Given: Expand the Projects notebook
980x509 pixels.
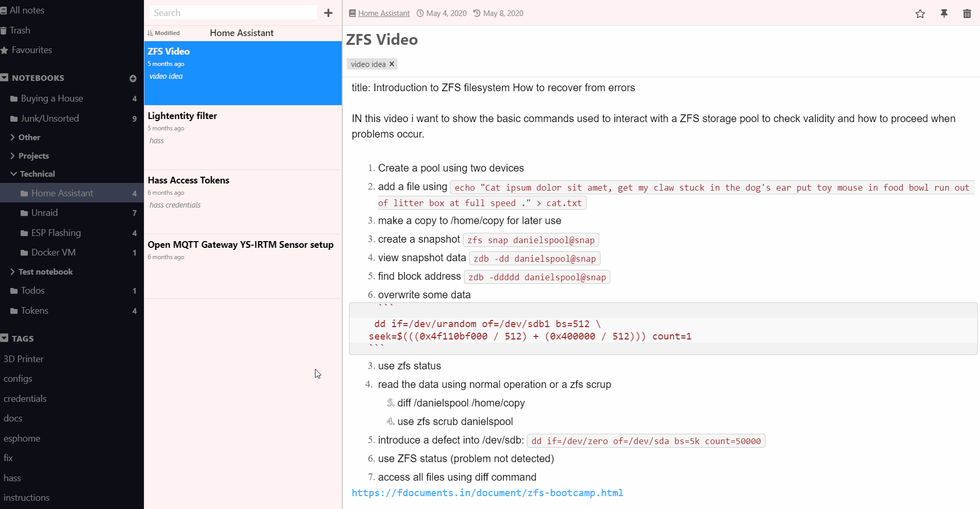Looking at the screenshot, I should point(12,156).
